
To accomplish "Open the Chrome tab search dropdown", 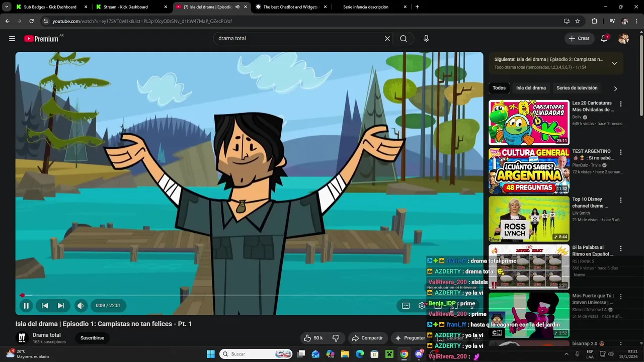I will point(7,7).
